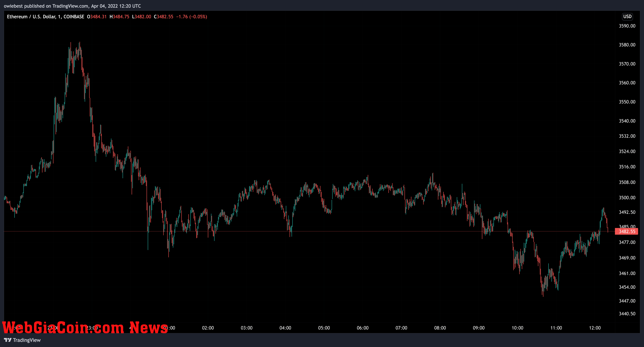
Task: Click the high value H3484.75
Action: 119,17
